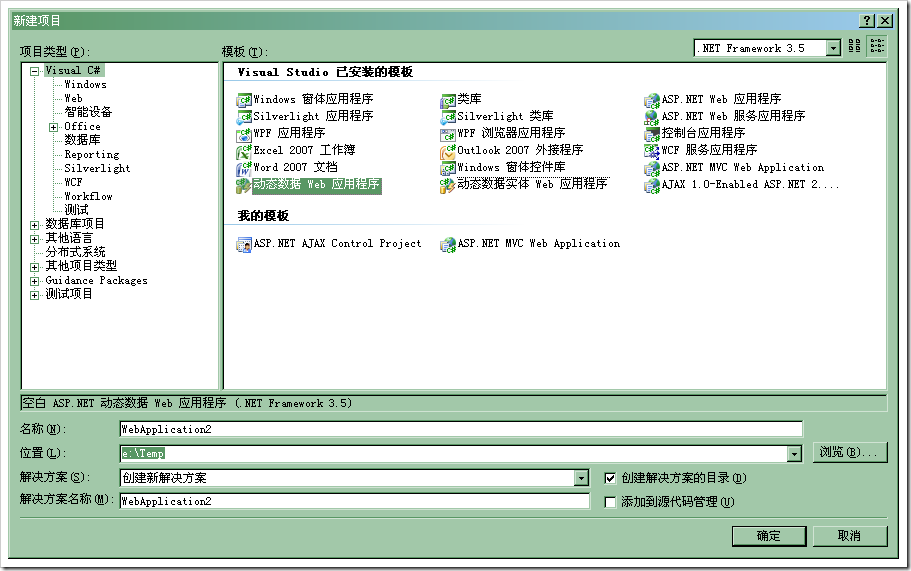Open the 解决方案 dropdown list
911x571 pixels.
point(581,478)
